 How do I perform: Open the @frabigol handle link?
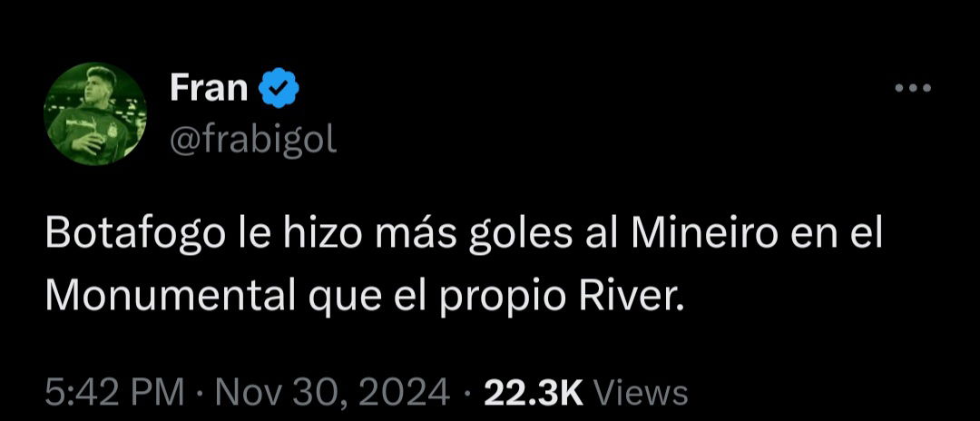(x=253, y=142)
